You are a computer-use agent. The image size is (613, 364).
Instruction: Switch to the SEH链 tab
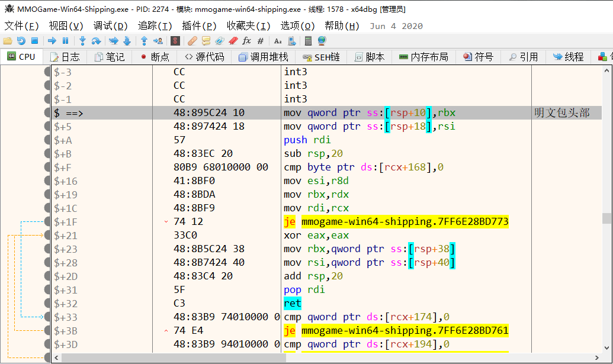(x=322, y=57)
